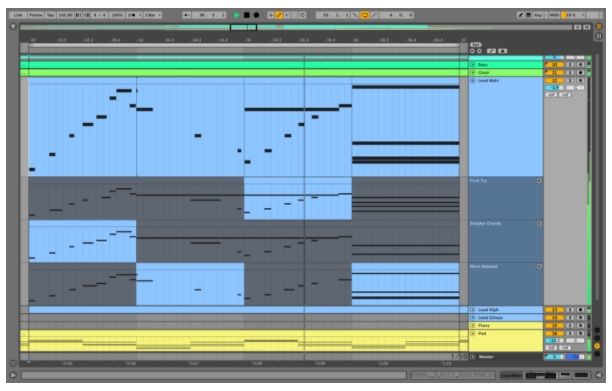Collapse the Lead Main track
612x391 pixels.
point(472,80)
